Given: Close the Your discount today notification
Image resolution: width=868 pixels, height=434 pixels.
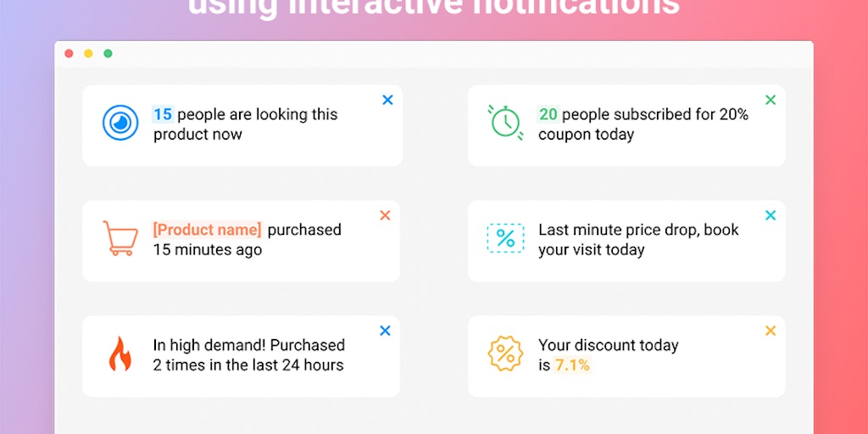Looking at the screenshot, I should click(x=771, y=331).
